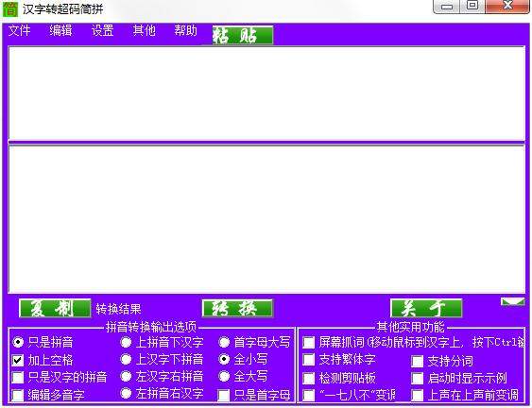The image size is (532, 408).
Task: Click the green 粘贴 button
Action: pos(243,35)
